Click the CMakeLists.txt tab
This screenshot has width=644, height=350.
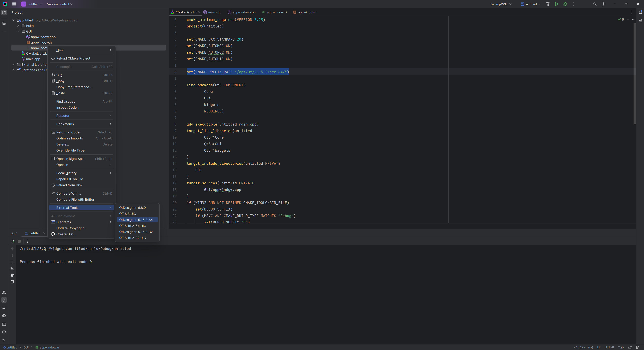pos(185,12)
